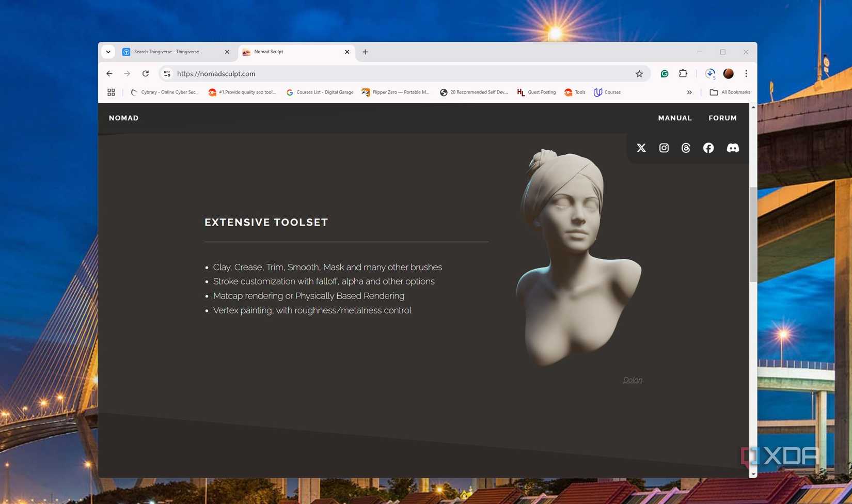Open the apps grid in bookmarks bar
852x504 pixels.
point(111,92)
